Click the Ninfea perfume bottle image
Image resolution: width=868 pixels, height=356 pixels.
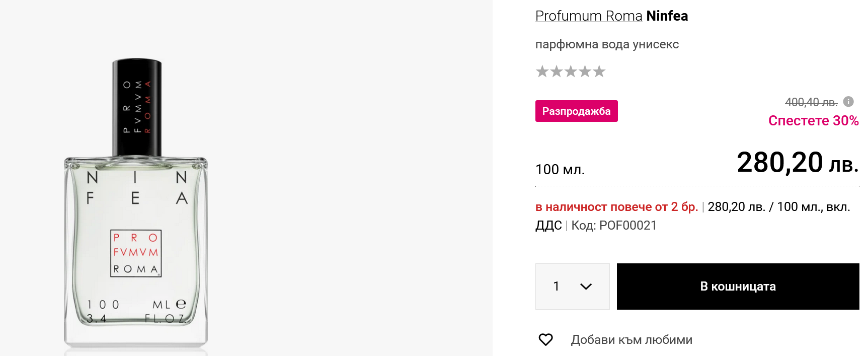(136, 211)
